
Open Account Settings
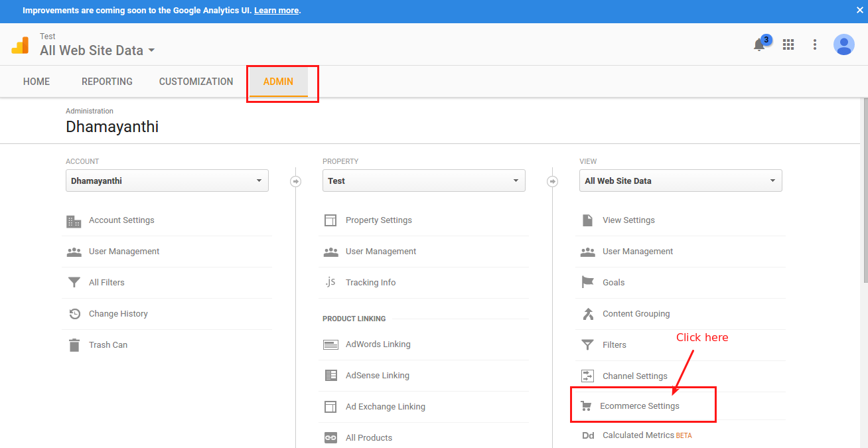point(121,220)
